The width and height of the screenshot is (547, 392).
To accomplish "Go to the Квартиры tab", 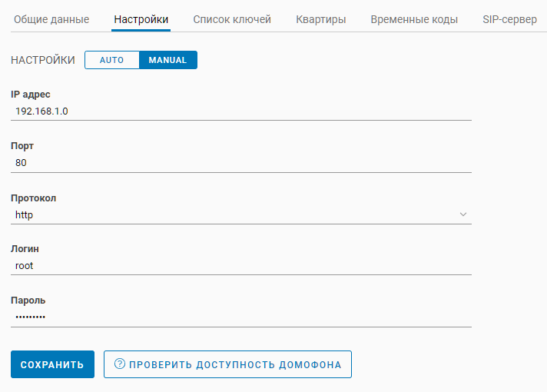I will 320,19.
